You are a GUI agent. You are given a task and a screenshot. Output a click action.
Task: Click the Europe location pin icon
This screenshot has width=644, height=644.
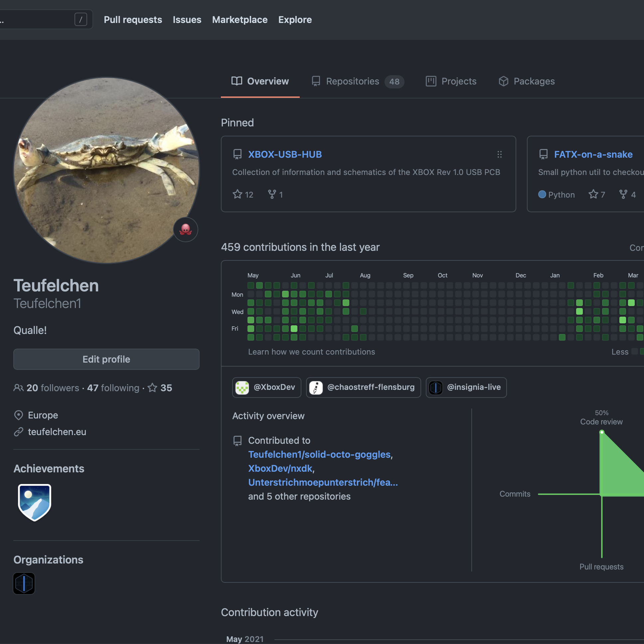click(x=19, y=415)
